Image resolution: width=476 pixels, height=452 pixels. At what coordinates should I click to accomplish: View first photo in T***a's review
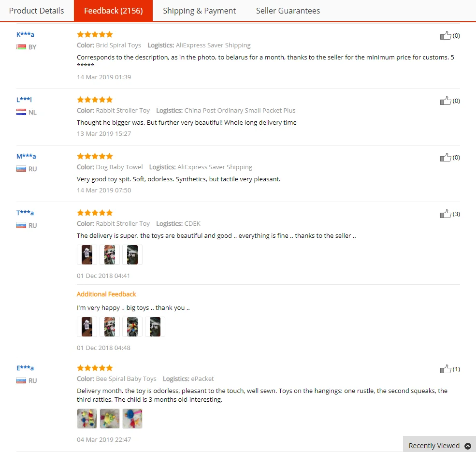click(87, 255)
